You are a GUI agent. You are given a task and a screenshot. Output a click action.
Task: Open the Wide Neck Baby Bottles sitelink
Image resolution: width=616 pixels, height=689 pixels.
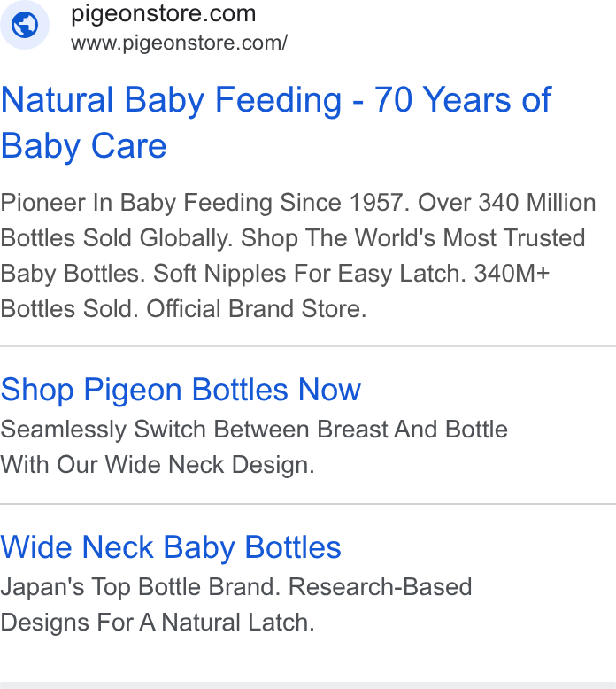tap(171, 547)
